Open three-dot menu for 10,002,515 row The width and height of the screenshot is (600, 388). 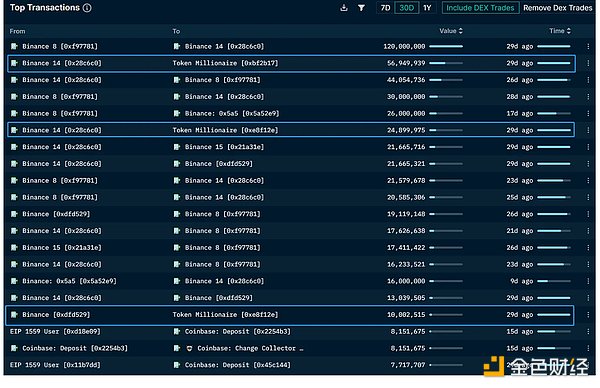pos(588,315)
